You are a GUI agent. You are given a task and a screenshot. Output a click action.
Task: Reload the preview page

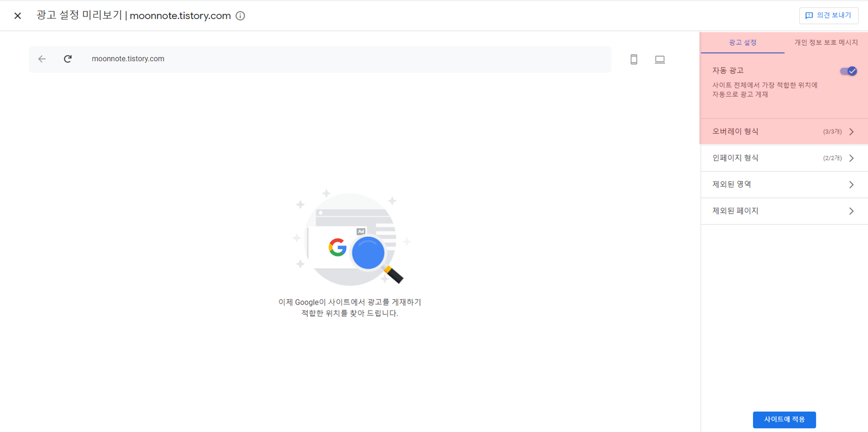[x=68, y=59]
